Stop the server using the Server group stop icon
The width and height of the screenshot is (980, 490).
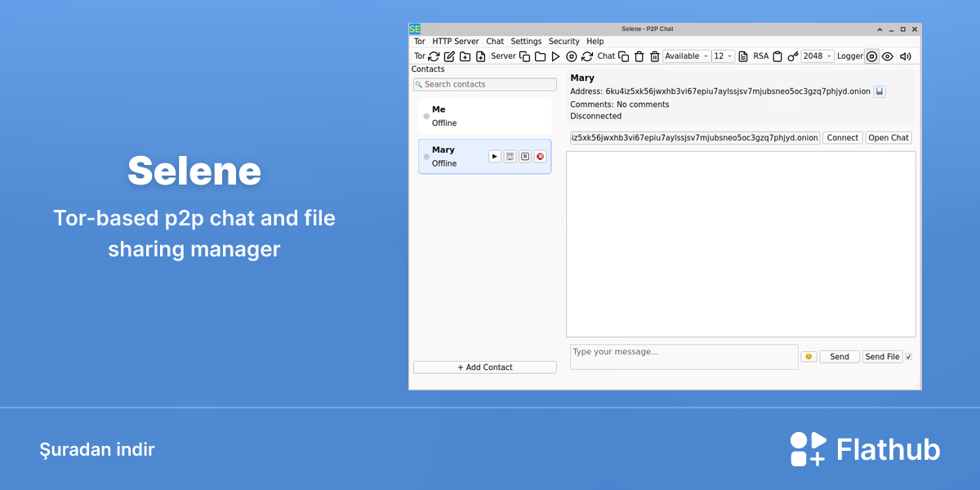pos(572,56)
